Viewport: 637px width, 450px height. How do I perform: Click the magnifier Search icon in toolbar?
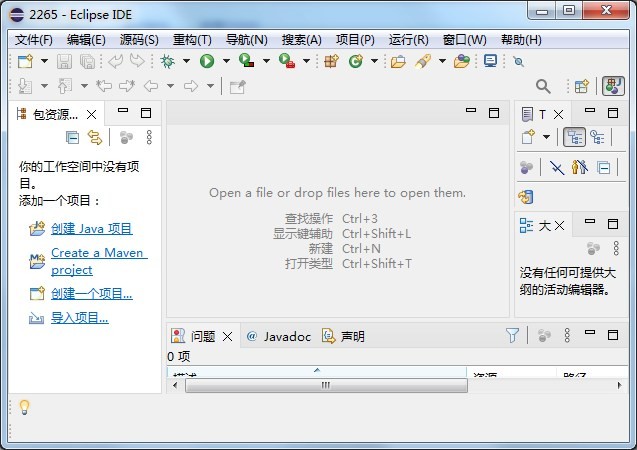543,86
